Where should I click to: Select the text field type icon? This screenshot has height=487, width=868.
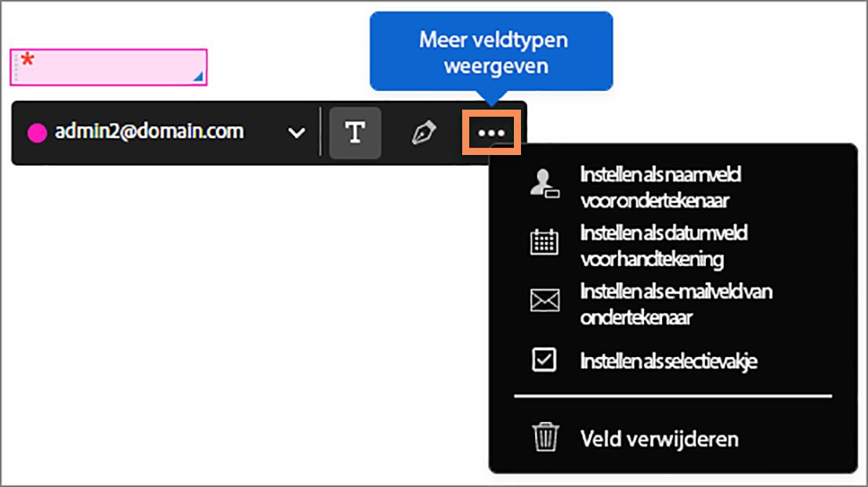(x=355, y=133)
